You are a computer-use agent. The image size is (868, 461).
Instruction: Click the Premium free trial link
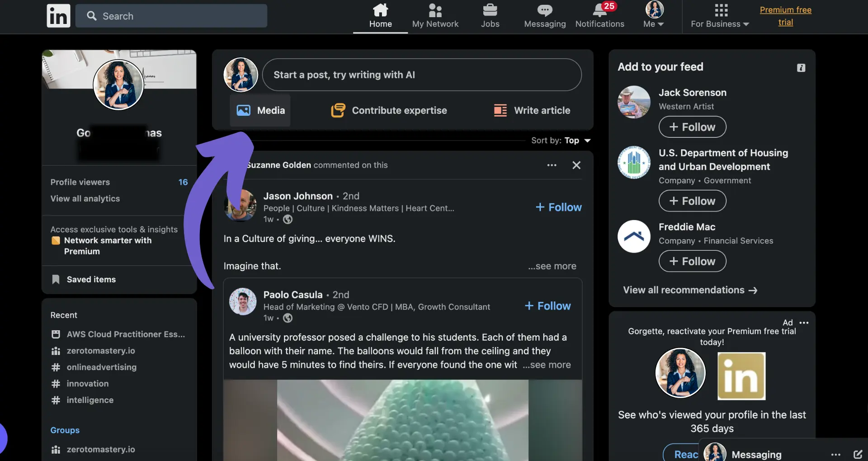[x=785, y=16]
